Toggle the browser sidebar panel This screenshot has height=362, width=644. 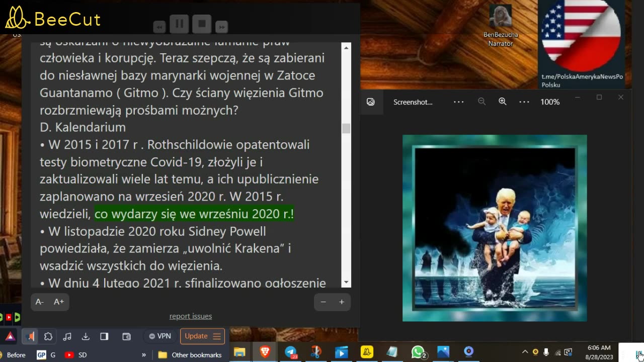pyautogui.click(x=104, y=336)
